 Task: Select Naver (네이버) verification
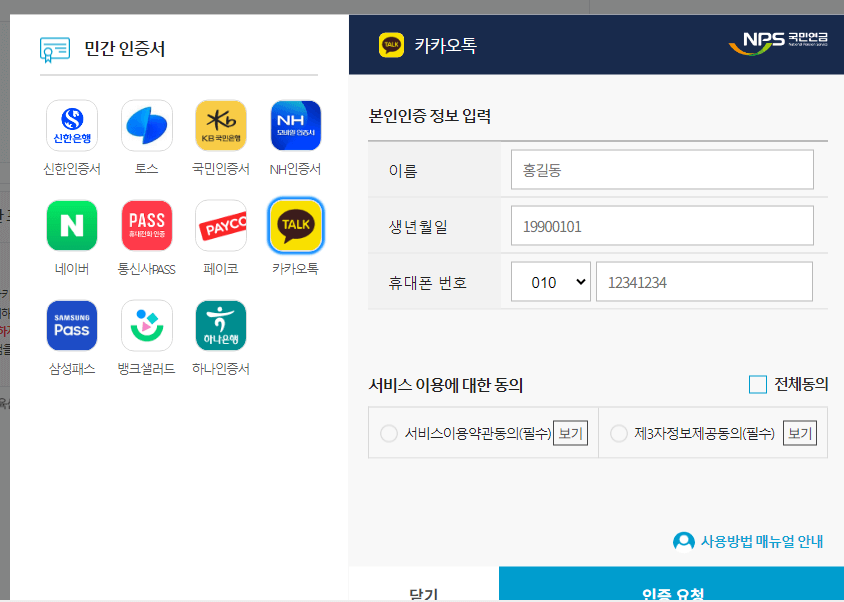click(71, 225)
